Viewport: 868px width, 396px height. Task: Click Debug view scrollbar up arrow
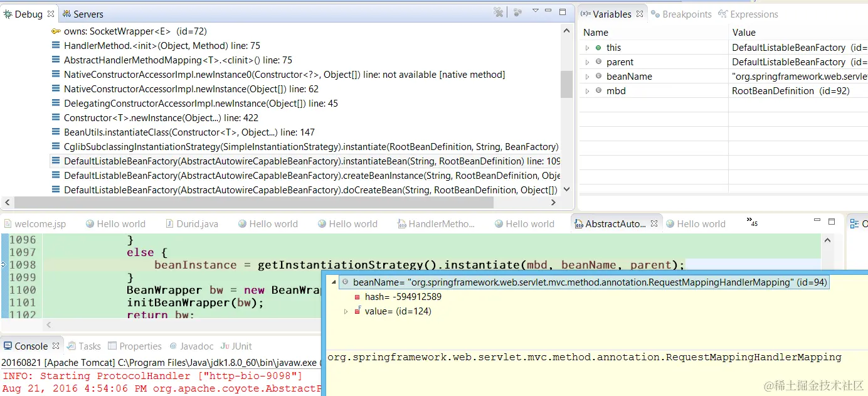[x=567, y=31]
